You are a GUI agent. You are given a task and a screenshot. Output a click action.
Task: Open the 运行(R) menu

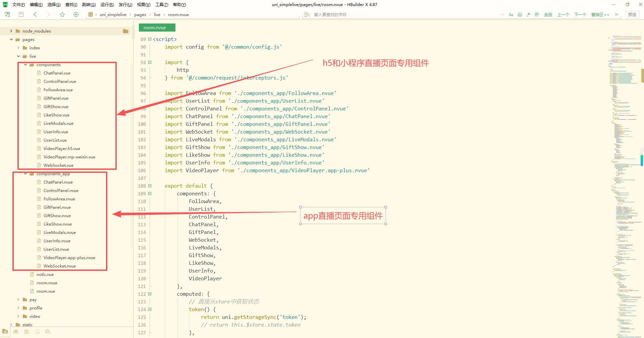(107, 5)
